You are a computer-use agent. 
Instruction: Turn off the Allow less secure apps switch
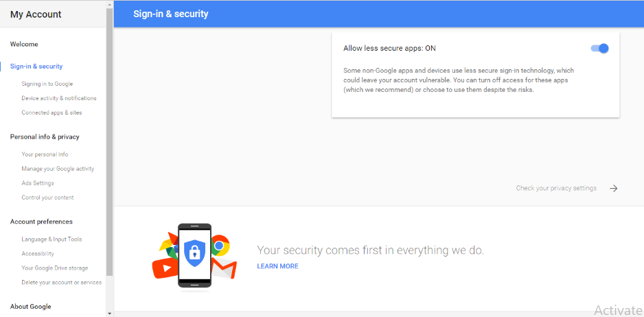point(599,49)
